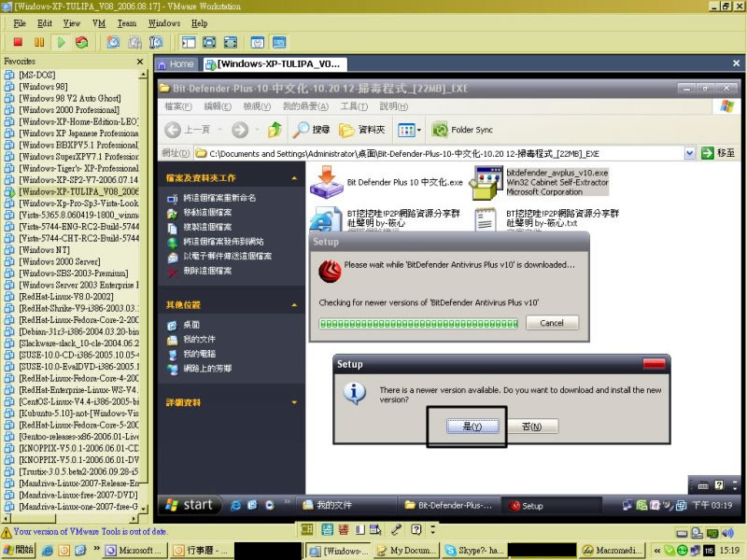Open the VMware Team menu
This screenshot has height=560, width=747.
[126, 22]
